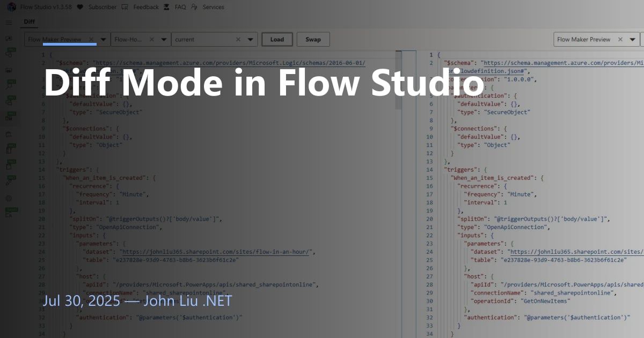Open the Subscriber menu item
This screenshot has width=644, height=338.
(102, 8)
